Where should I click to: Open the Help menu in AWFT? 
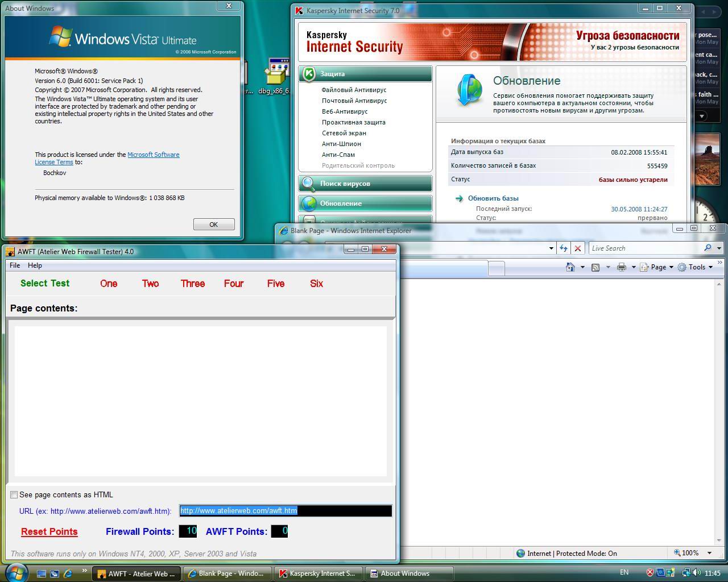pyautogui.click(x=35, y=265)
